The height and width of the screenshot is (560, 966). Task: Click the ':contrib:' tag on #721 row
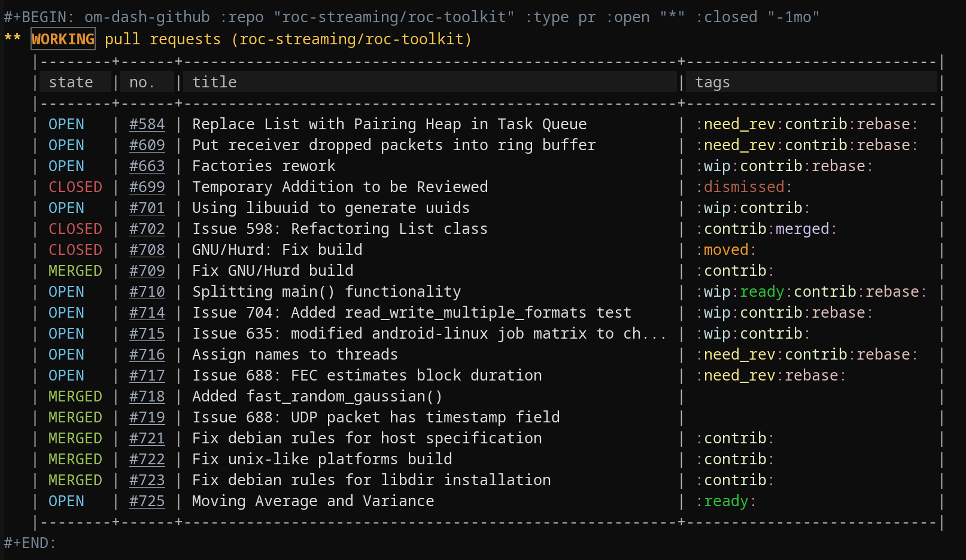point(735,439)
